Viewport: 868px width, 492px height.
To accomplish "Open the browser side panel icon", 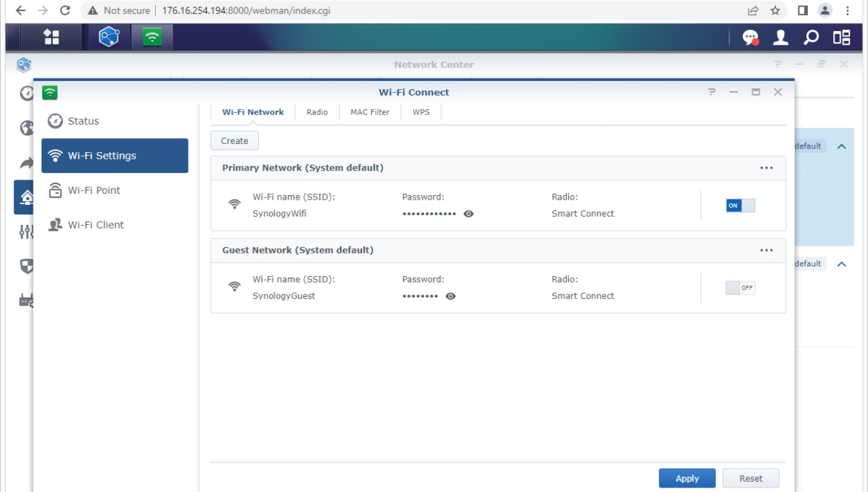I will [x=803, y=10].
